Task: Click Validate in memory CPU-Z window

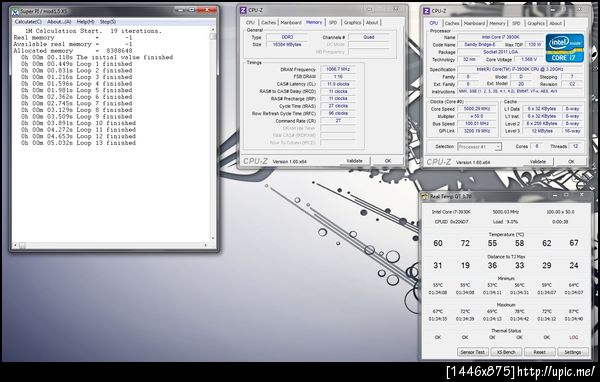Action: click(x=354, y=161)
